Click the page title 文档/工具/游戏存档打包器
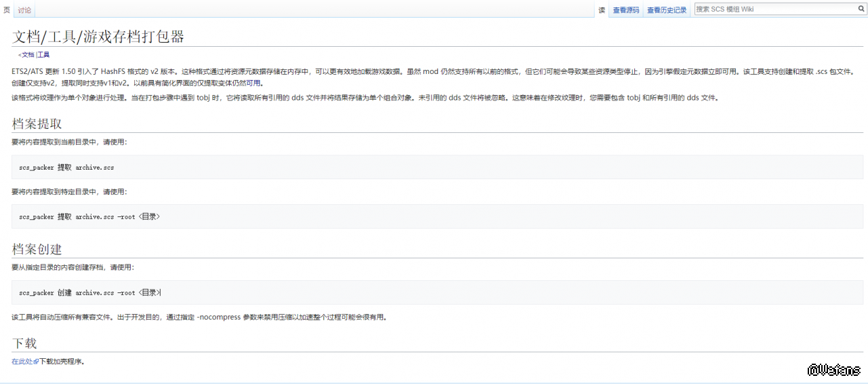Viewport: 868px width, 384px height. [x=98, y=37]
